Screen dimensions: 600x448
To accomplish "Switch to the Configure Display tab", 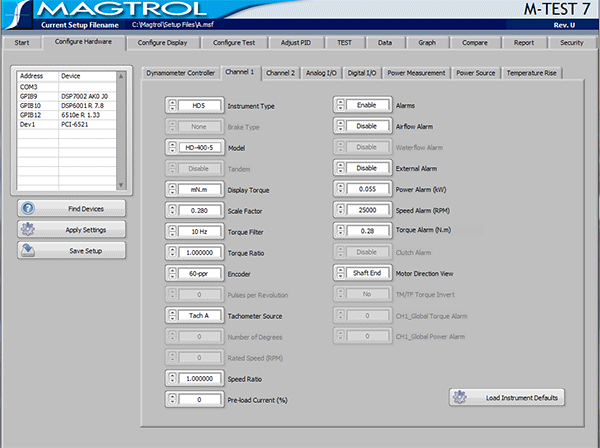I will point(162,43).
